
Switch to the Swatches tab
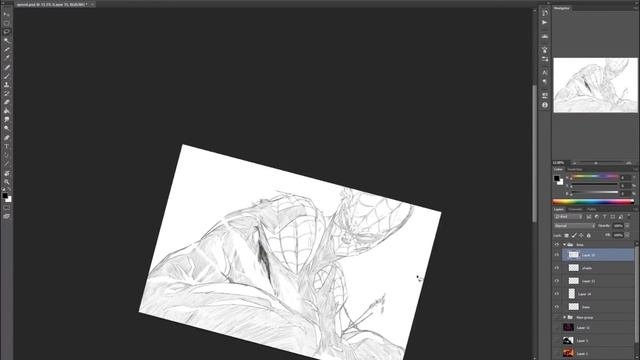click(x=574, y=169)
